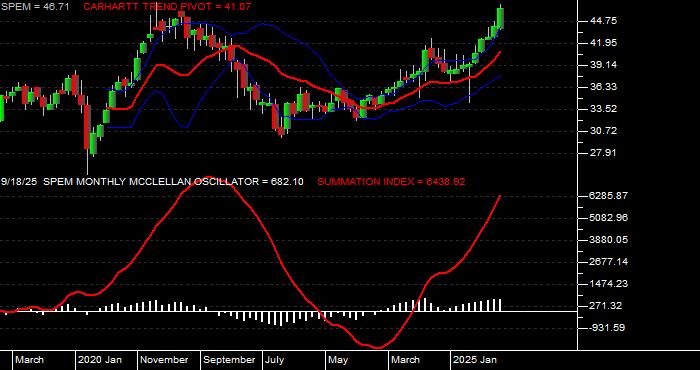Select the 1474.23 summation axis value
The image size is (700, 370).
(x=608, y=284)
